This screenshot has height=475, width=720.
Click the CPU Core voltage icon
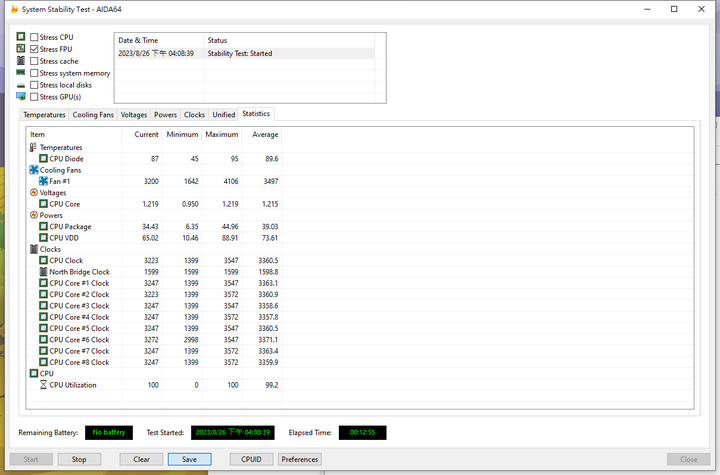[43, 204]
